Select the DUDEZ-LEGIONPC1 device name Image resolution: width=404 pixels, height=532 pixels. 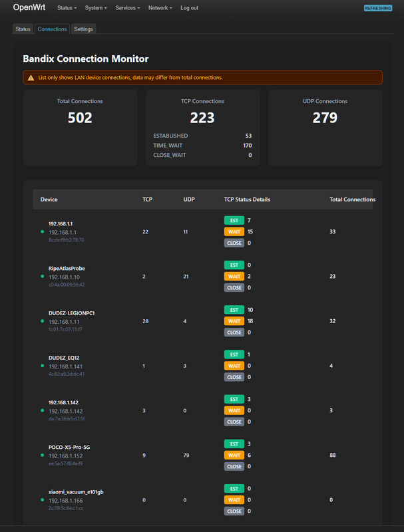click(x=72, y=313)
